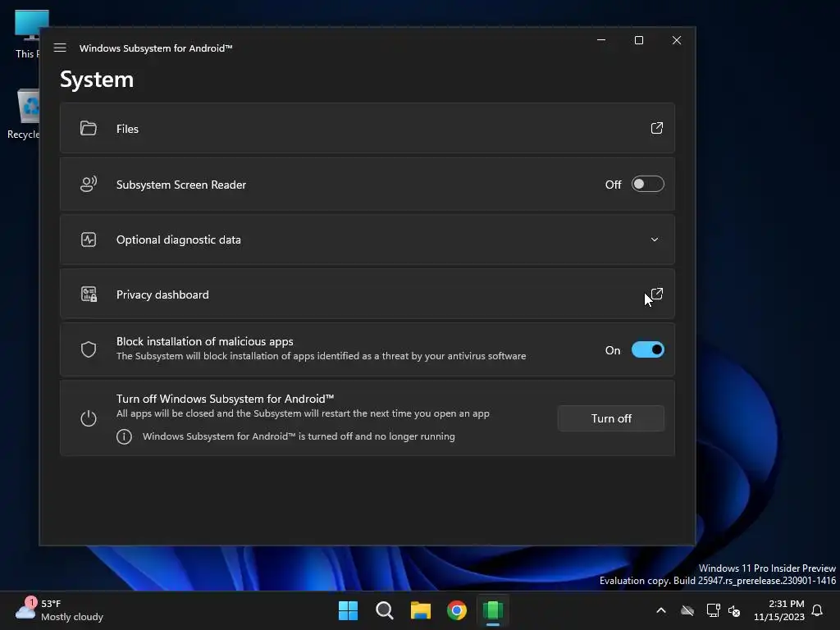Show hidden system tray icons
840x630 pixels.
pyautogui.click(x=661, y=610)
